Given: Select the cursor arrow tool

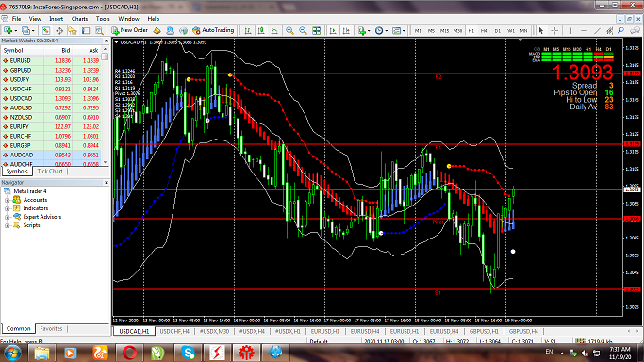Looking at the screenshot, I should click(x=541, y=30).
